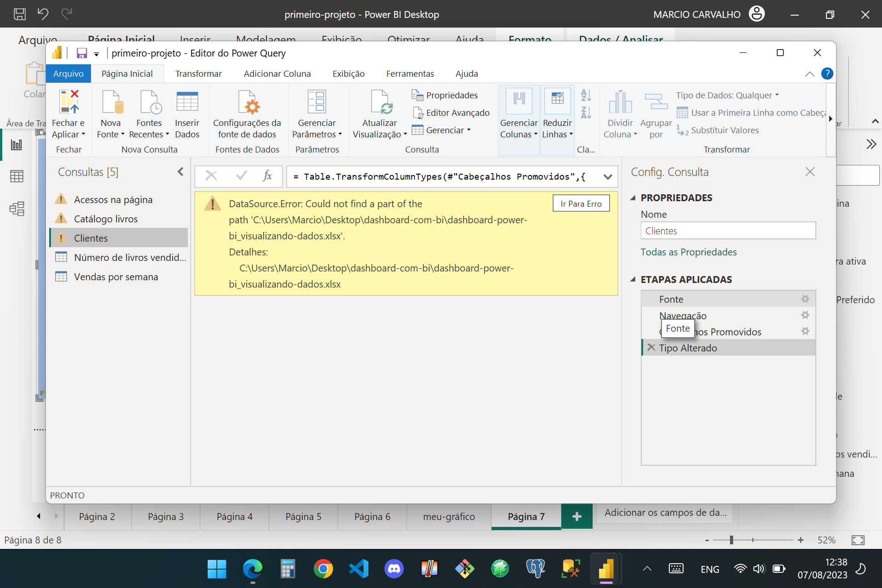Switch to model view in Power BI

(x=17, y=209)
